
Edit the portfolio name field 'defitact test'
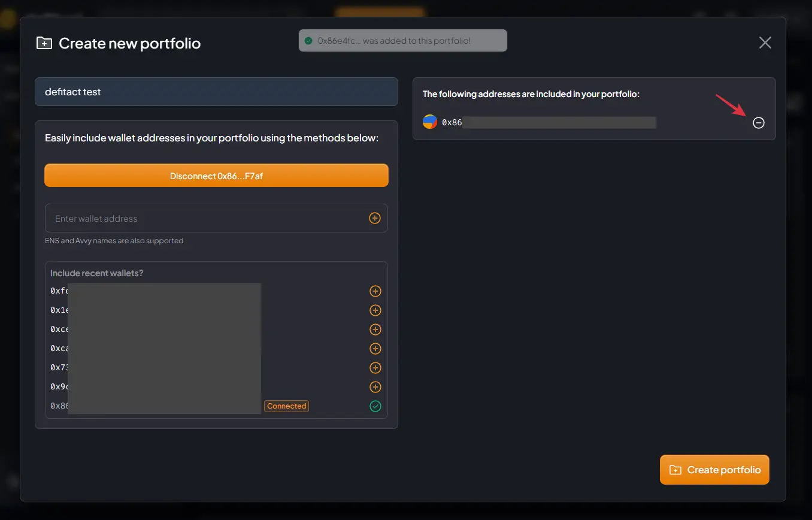coord(216,92)
